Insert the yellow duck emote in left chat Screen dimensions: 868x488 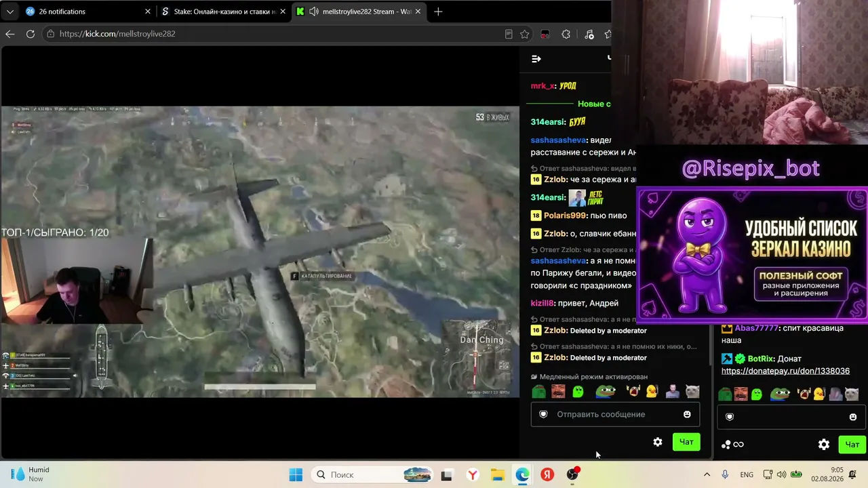(x=652, y=391)
